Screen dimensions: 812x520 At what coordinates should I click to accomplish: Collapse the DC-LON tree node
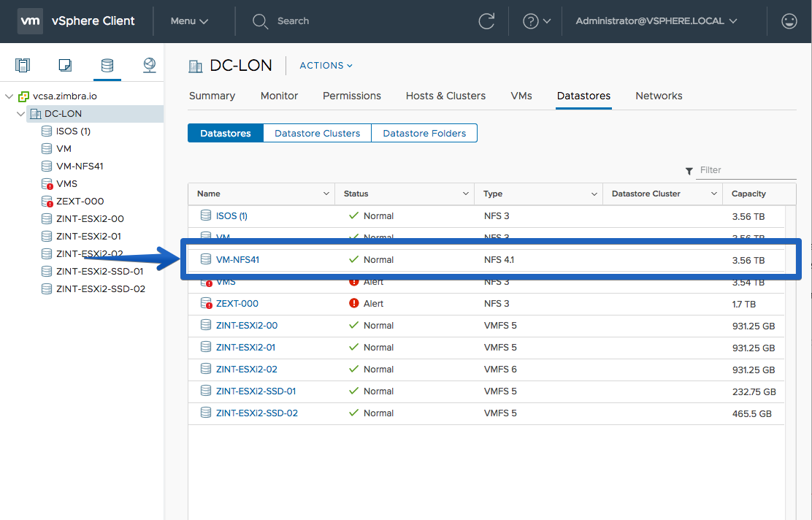(x=20, y=114)
